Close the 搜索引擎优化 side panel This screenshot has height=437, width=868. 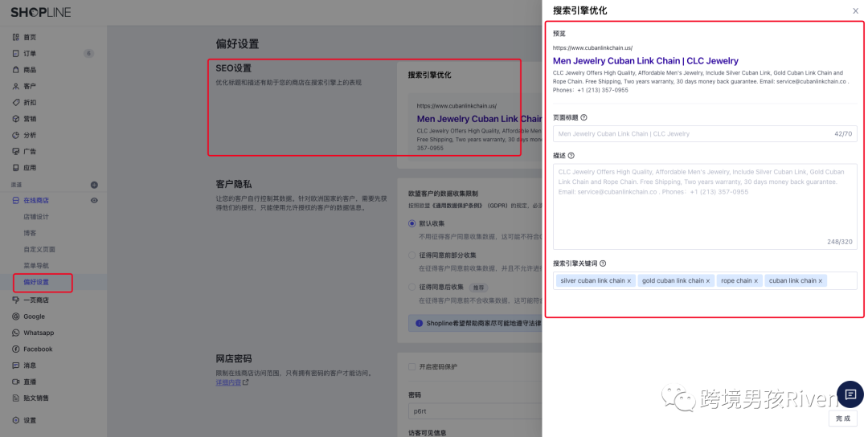856,11
